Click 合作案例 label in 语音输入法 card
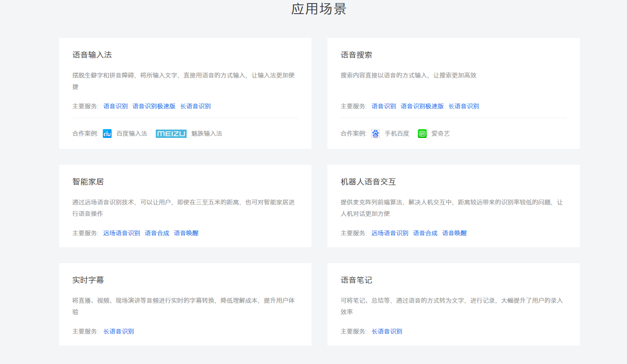This screenshot has height=364, width=627. [85, 134]
